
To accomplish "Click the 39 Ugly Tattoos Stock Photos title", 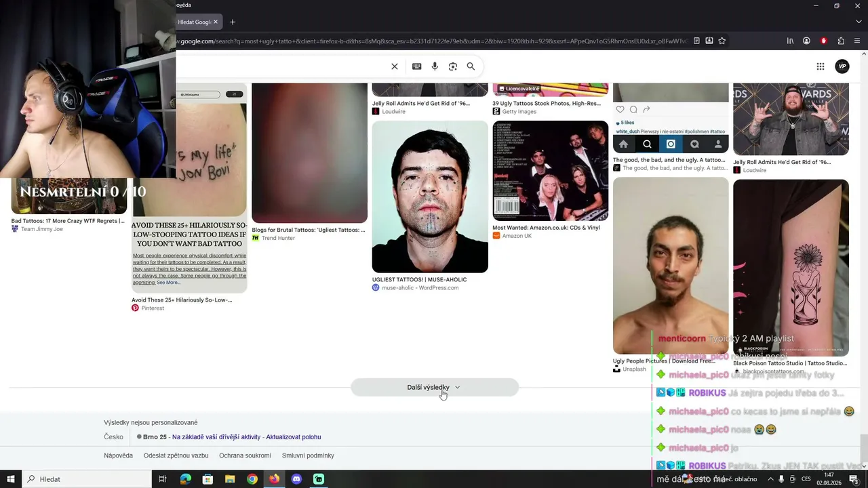I will pos(547,104).
